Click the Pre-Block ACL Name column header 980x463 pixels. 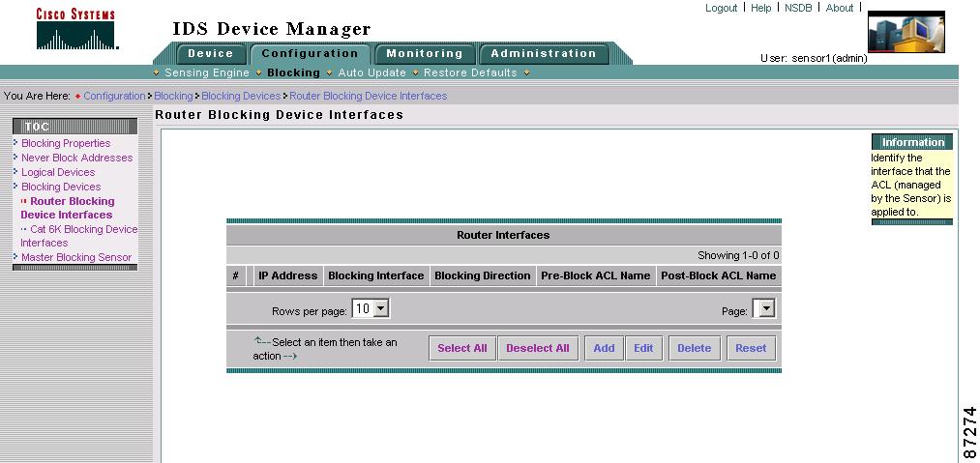[596, 275]
